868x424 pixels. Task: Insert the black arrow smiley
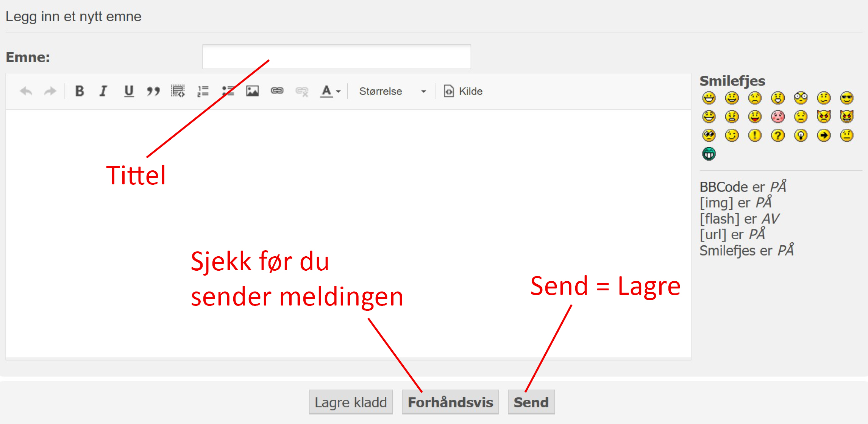click(824, 136)
